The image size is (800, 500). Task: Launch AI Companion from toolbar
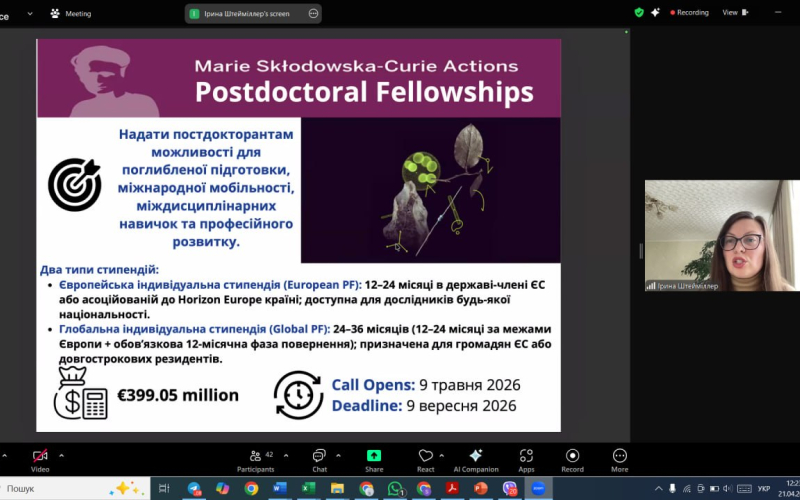pyautogui.click(x=476, y=460)
